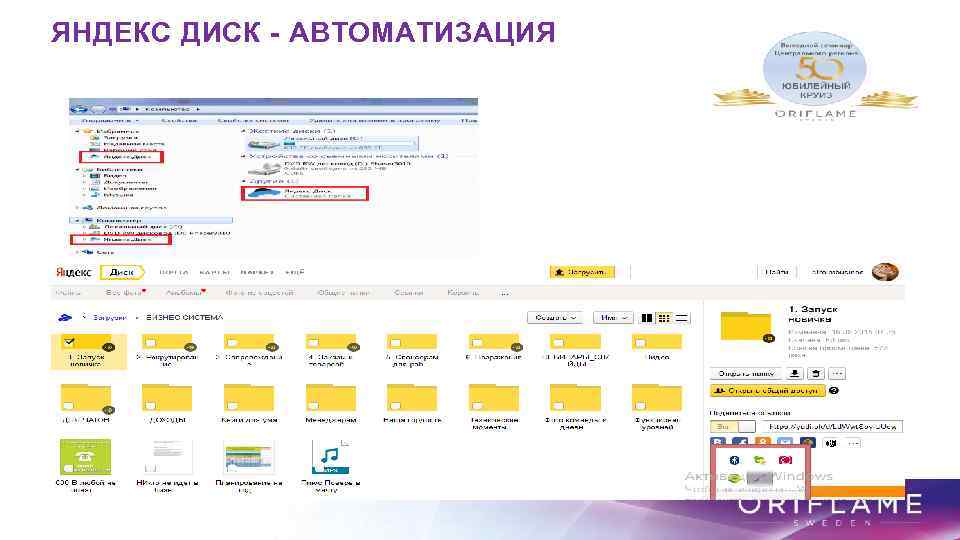Click the Найти search button
This screenshot has width=960, height=540.
pos(776,272)
